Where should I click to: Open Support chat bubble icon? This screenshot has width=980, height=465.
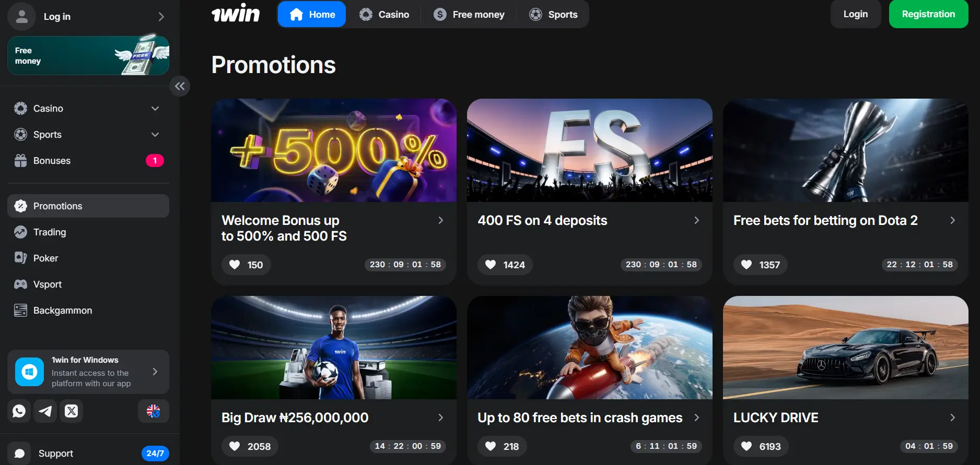click(19, 454)
